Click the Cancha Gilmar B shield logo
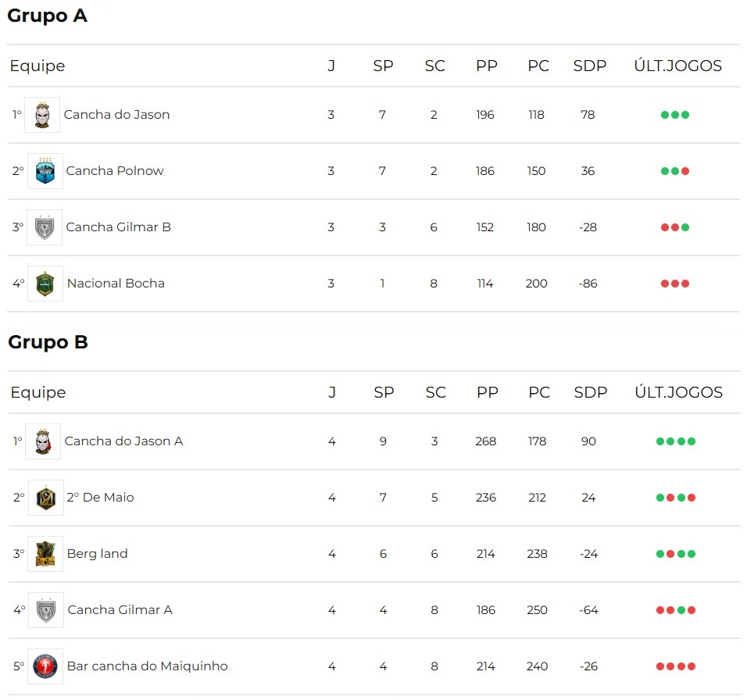This screenshot has height=700, width=747. (45, 227)
